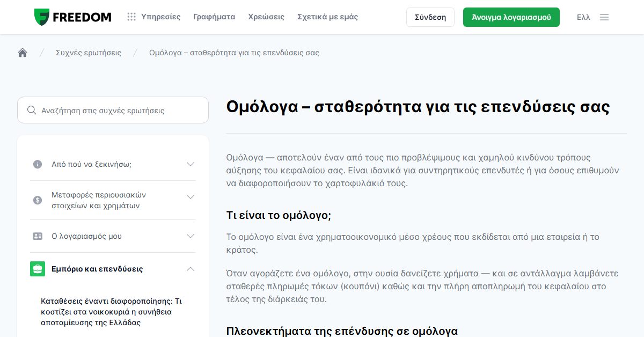The image size is (644, 337).
Task: Open the Γραφήματα menu item
Action: pyautogui.click(x=214, y=17)
